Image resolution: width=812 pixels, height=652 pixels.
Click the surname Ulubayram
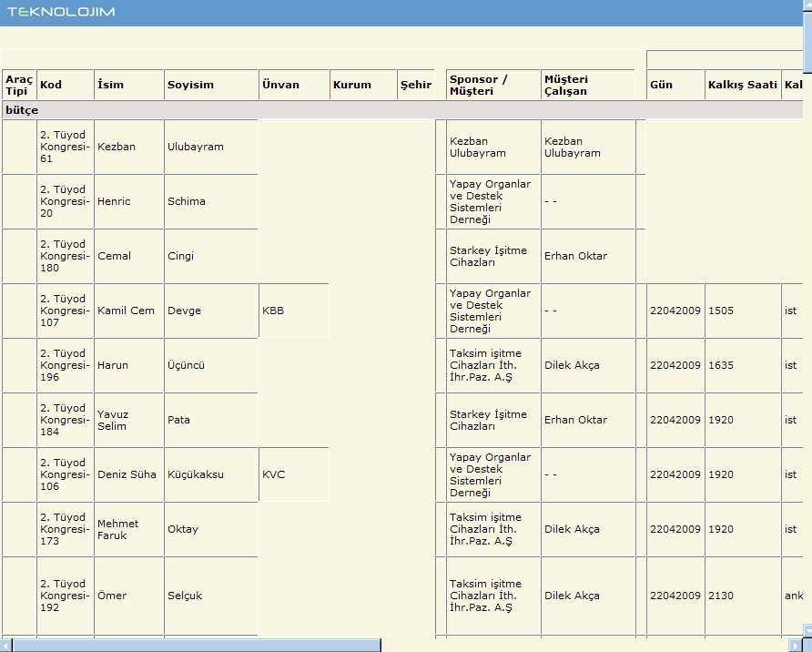tap(195, 147)
